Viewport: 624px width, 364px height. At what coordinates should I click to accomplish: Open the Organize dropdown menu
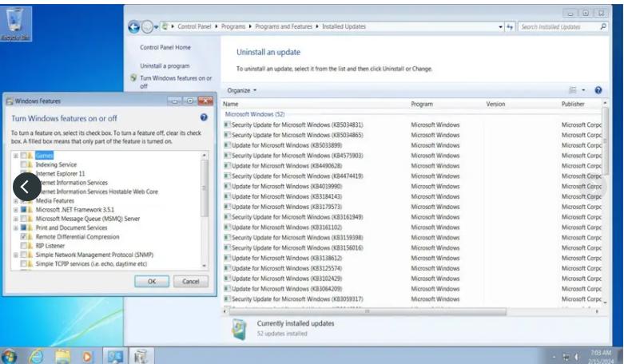242,91
